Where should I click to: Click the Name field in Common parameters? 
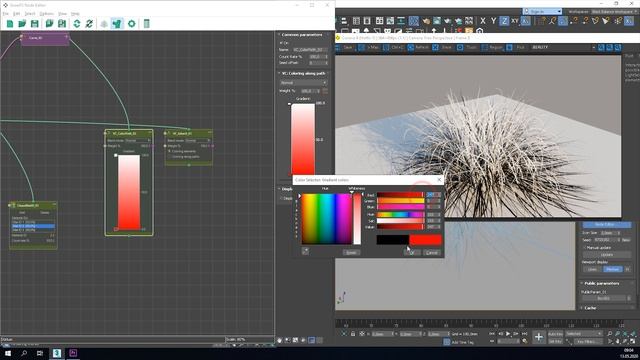click(310, 49)
